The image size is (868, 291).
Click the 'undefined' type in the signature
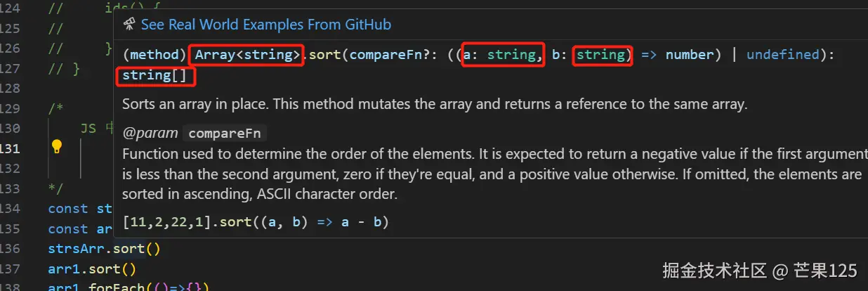783,54
